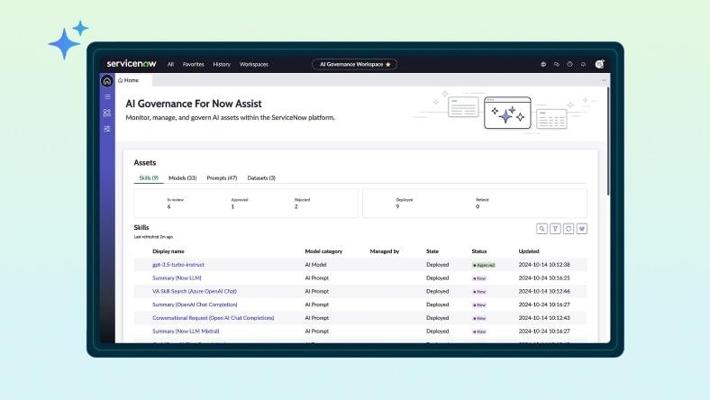The height and width of the screenshot is (400, 710).
Task: Select the Home tab
Action: (129, 80)
